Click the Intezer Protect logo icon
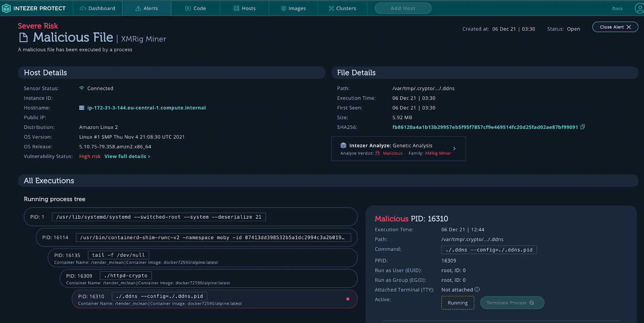This screenshot has width=644, height=323. tap(6, 8)
